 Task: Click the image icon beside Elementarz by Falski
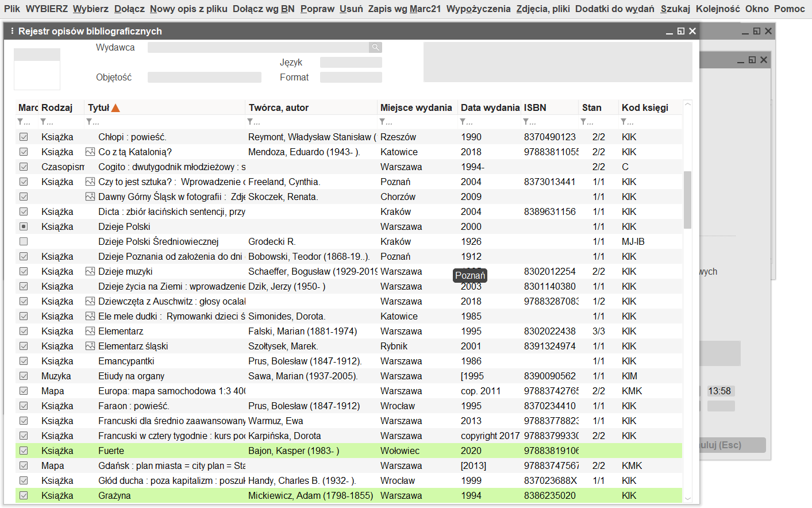click(x=90, y=331)
